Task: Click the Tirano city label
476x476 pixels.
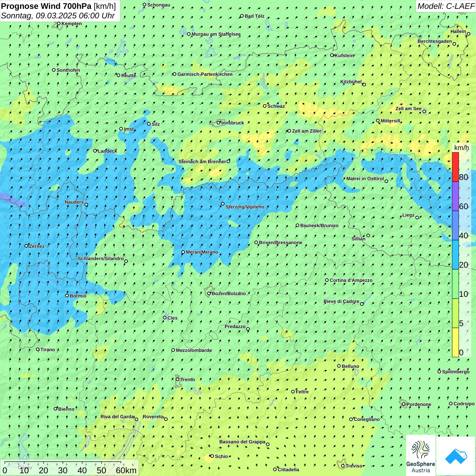Action: coord(48,350)
